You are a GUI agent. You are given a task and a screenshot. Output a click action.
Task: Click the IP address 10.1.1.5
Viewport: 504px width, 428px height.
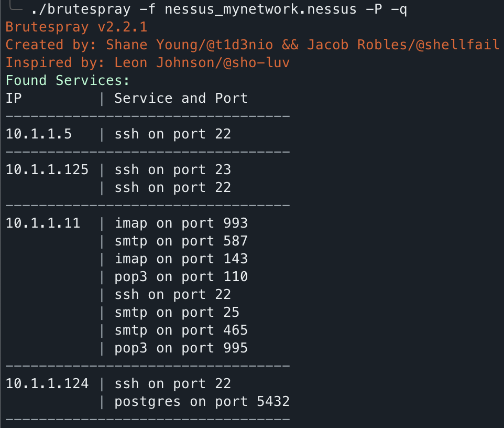coord(39,134)
